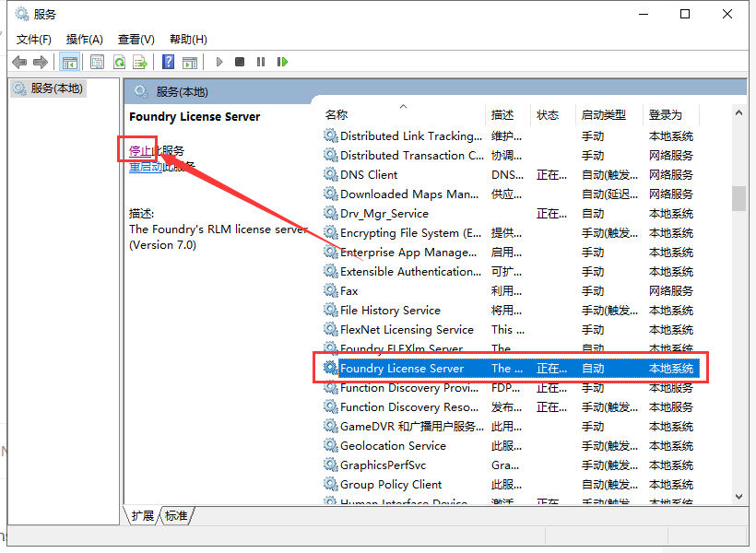Sort by the 启动类型 column header

click(603, 115)
